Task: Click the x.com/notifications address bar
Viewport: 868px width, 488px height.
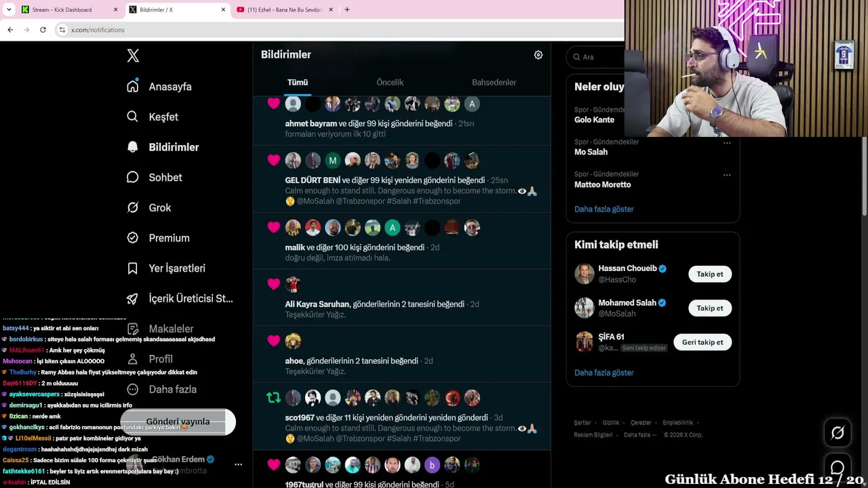Action: point(339,30)
